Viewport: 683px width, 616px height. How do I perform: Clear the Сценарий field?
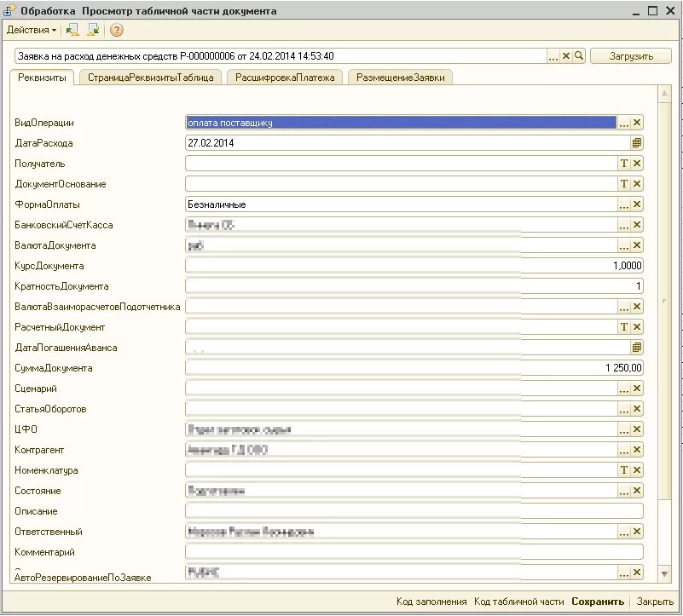tap(637, 389)
